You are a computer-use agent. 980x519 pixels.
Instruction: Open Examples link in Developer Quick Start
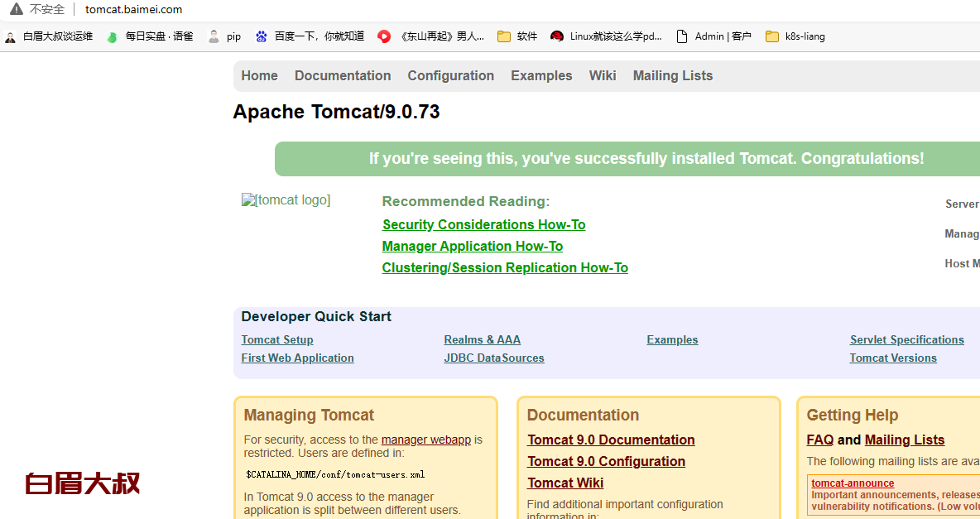672,339
